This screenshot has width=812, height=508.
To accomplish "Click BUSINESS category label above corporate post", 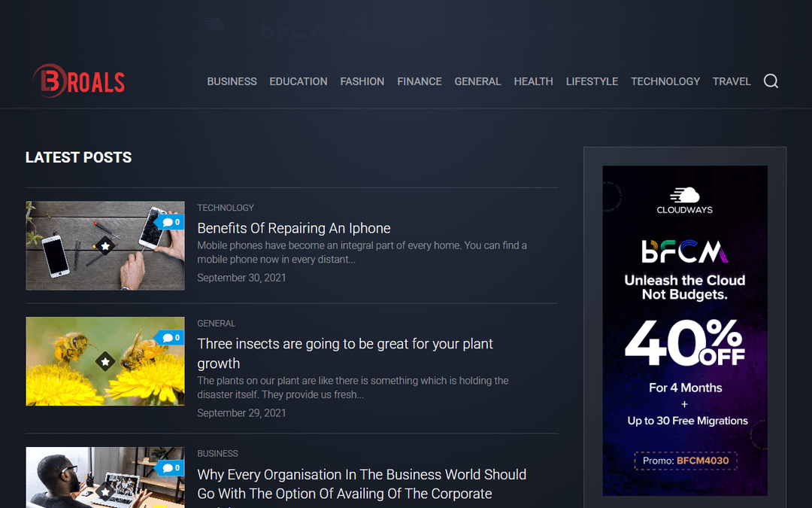I will coord(217,454).
